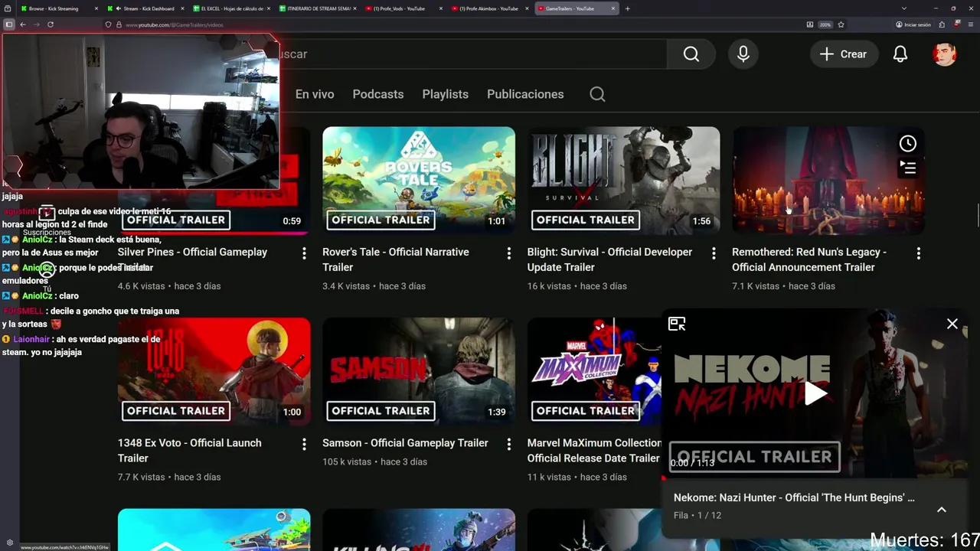Open Remothered: Red Nun's Legacy thumbnail
980x551 pixels.
(x=828, y=181)
